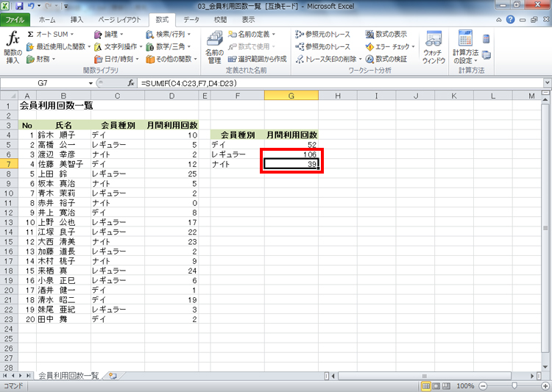Click the vertical scrollbar thumb
552x392 pixels.
click(x=545, y=229)
